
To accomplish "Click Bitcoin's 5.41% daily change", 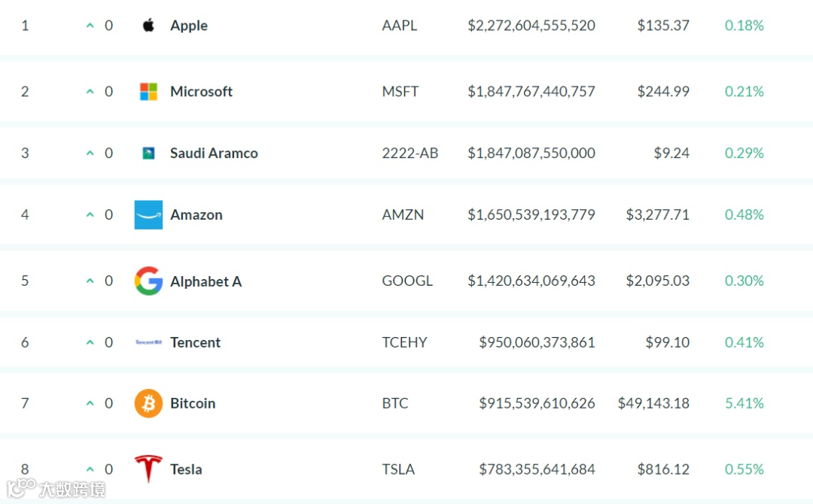I will click(744, 404).
